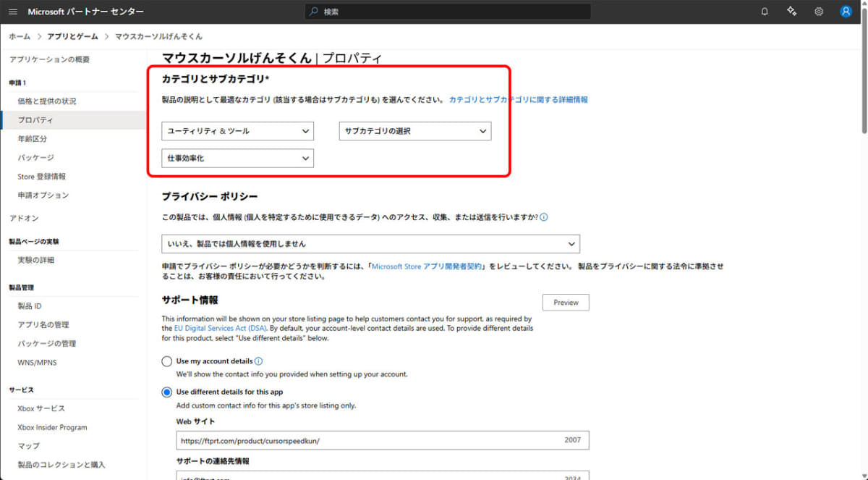Open the ユーティリティ & ツール category dropdown
The width and height of the screenshot is (868, 480).
click(238, 131)
